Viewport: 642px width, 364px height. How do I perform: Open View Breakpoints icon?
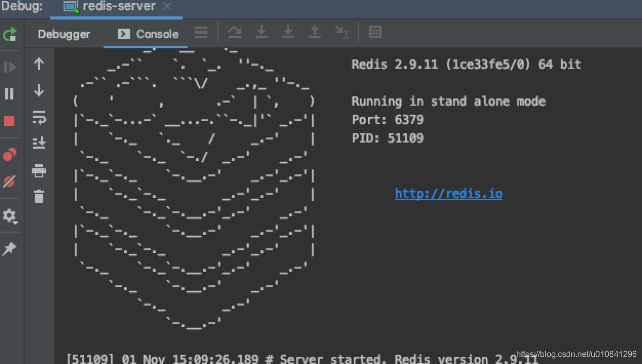coord(10,154)
